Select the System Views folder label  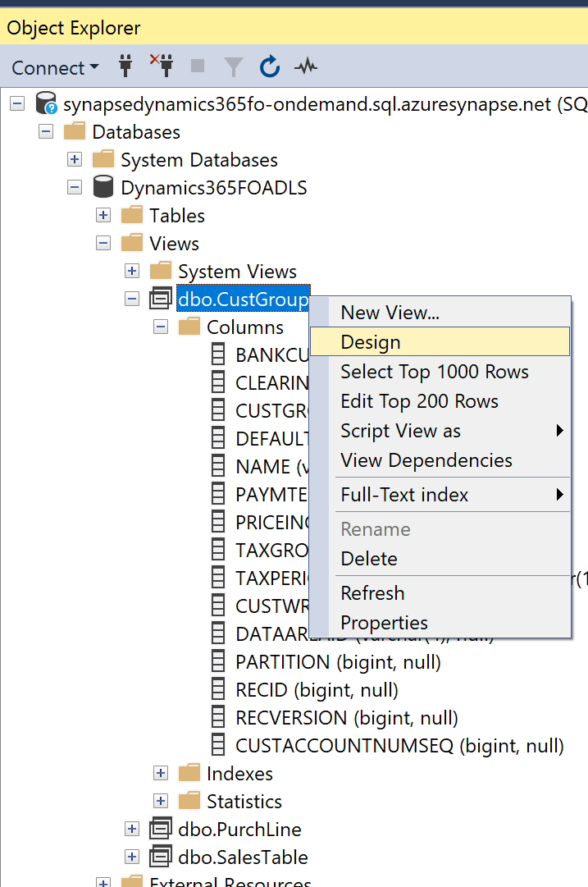click(238, 272)
